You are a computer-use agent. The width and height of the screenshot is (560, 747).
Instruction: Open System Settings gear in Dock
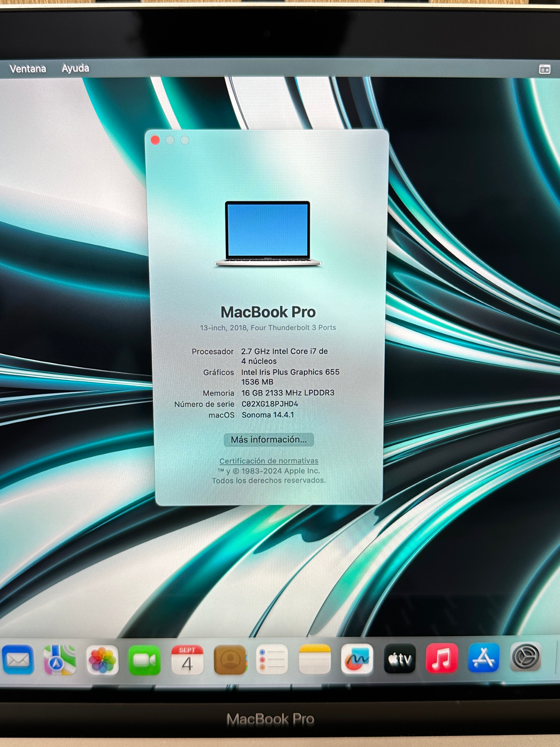[526, 656]
